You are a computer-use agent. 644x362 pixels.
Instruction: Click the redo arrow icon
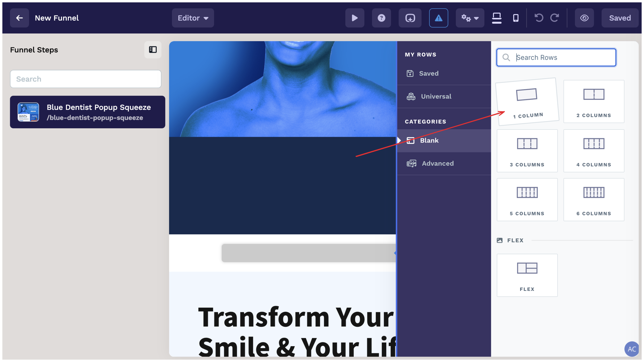pos(554,18)
